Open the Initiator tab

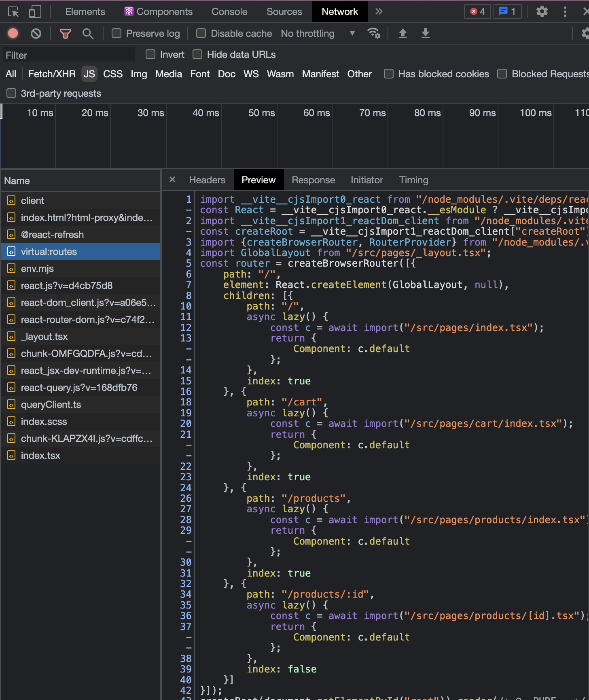pyautogui.click(x=367, y=180)
